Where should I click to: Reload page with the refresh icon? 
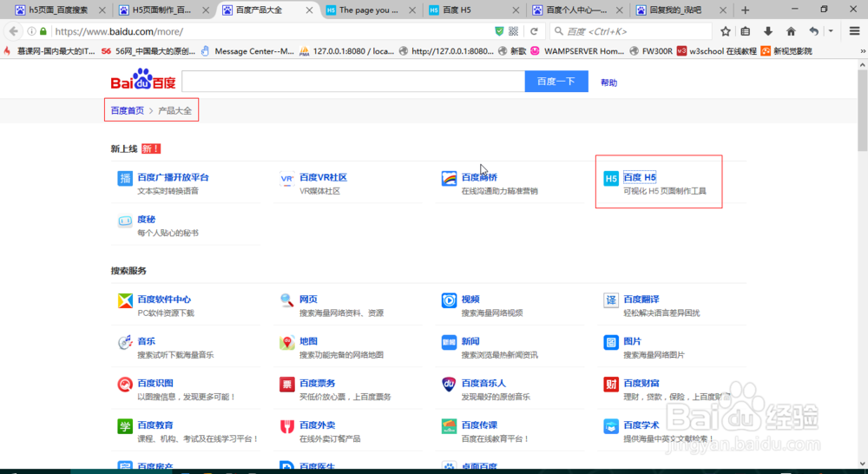[x=534, y=31]
